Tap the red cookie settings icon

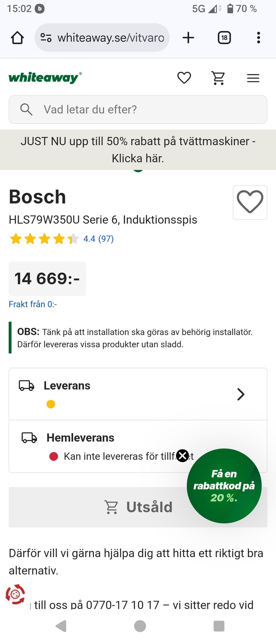click(x=15, y=594)
